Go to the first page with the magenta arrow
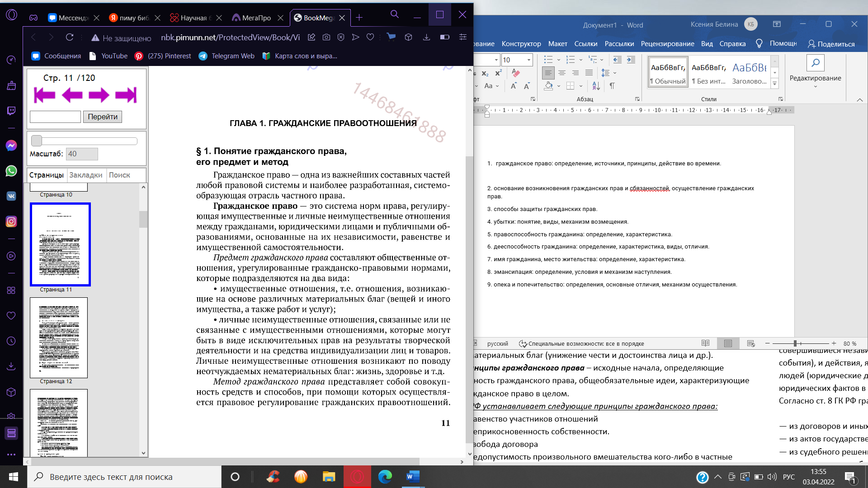Image resolution: width=868 pixels, height=488 pixels. pos(44,95)
